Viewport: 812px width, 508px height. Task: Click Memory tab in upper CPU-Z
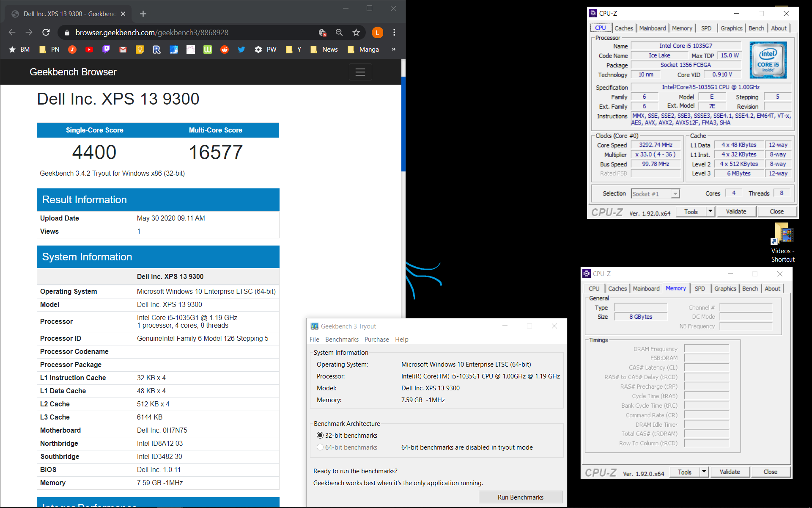[682, 28]
